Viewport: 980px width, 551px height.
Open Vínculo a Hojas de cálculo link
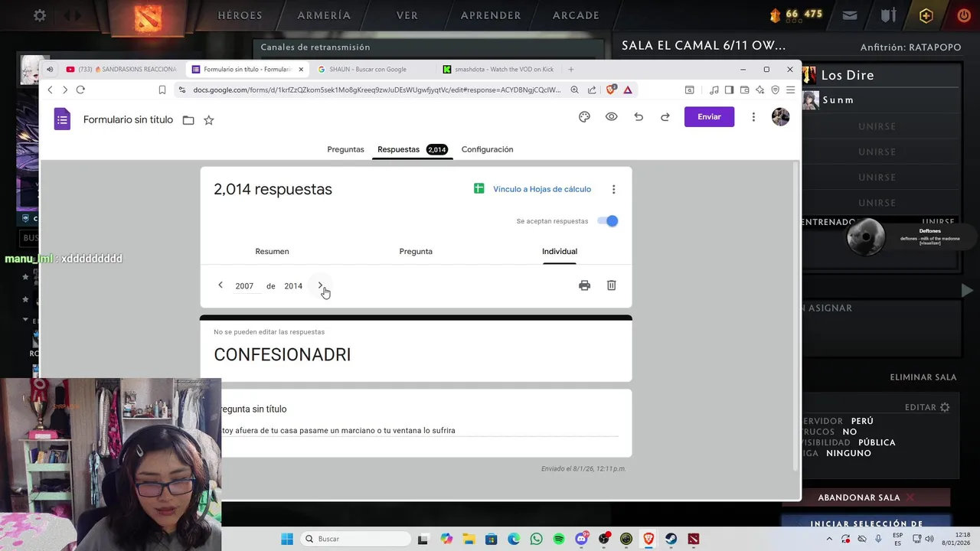click(x=542, y=189)
